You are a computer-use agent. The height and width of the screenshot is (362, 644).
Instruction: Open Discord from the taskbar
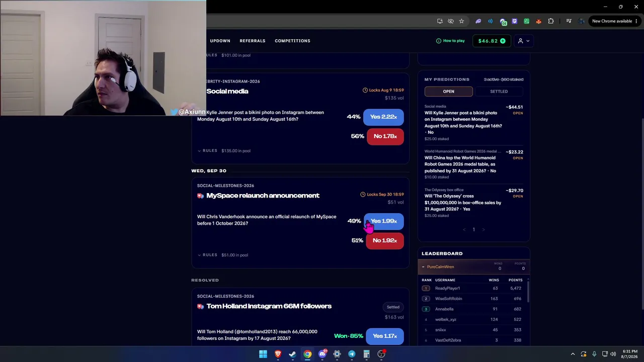click(x=323, y=354)
